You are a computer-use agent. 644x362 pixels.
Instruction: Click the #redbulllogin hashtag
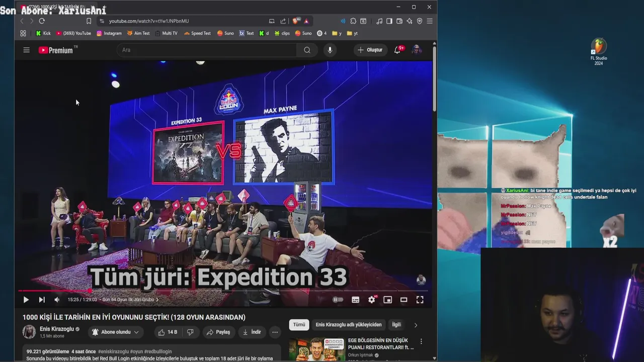pos(158,351)
